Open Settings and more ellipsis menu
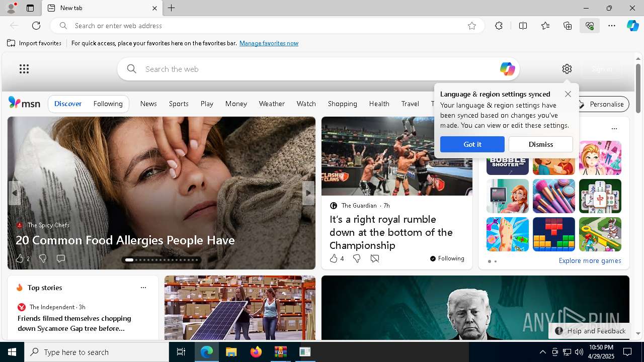The image size is (644, 362). [x=612, y=26]
